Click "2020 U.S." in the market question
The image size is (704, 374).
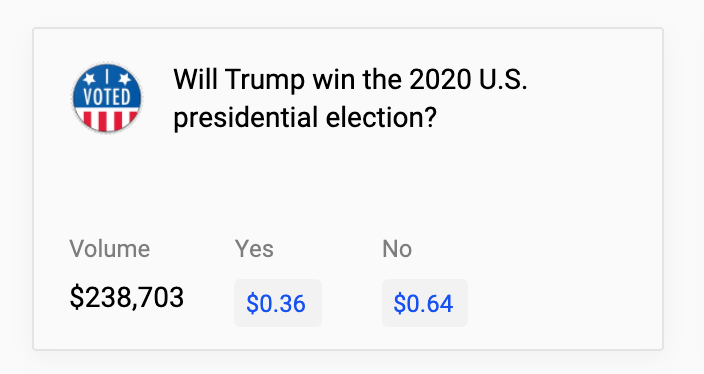[x=468, y=79]
